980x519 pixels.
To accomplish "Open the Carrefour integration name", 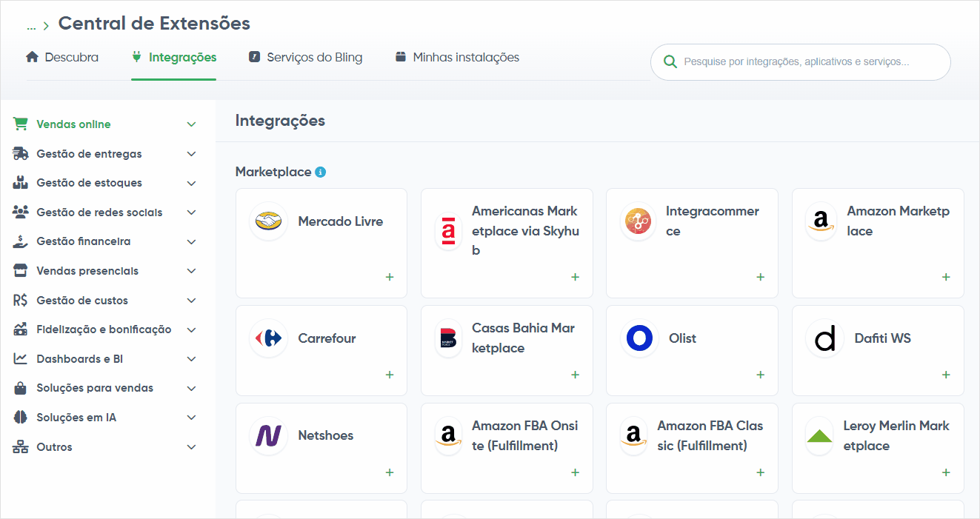I will click(327, 338).
